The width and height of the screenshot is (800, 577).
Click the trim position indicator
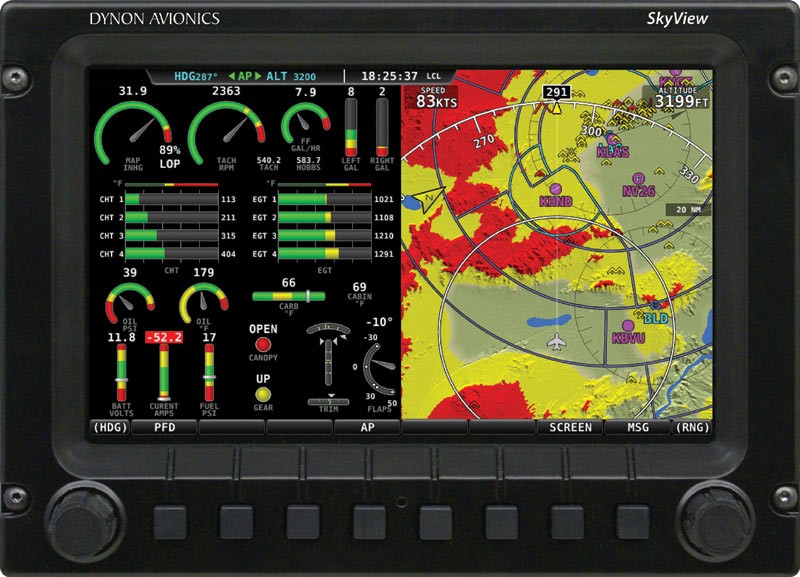(x=328, y=364)
